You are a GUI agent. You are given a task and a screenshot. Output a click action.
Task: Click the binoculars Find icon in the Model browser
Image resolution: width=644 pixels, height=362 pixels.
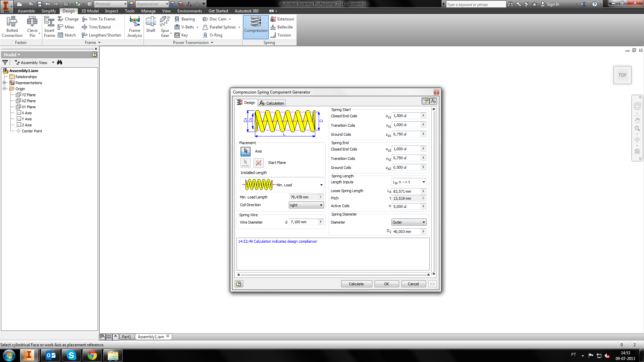[x=60, y=62]
